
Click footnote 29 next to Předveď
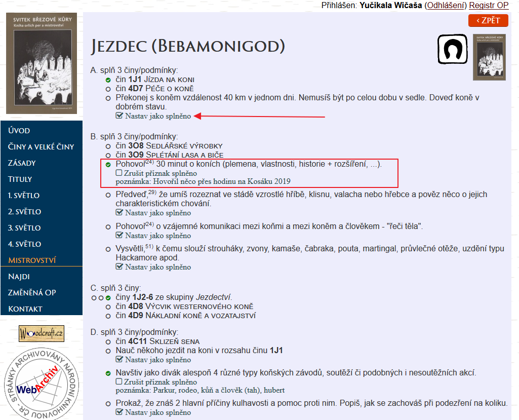(152, 192)
